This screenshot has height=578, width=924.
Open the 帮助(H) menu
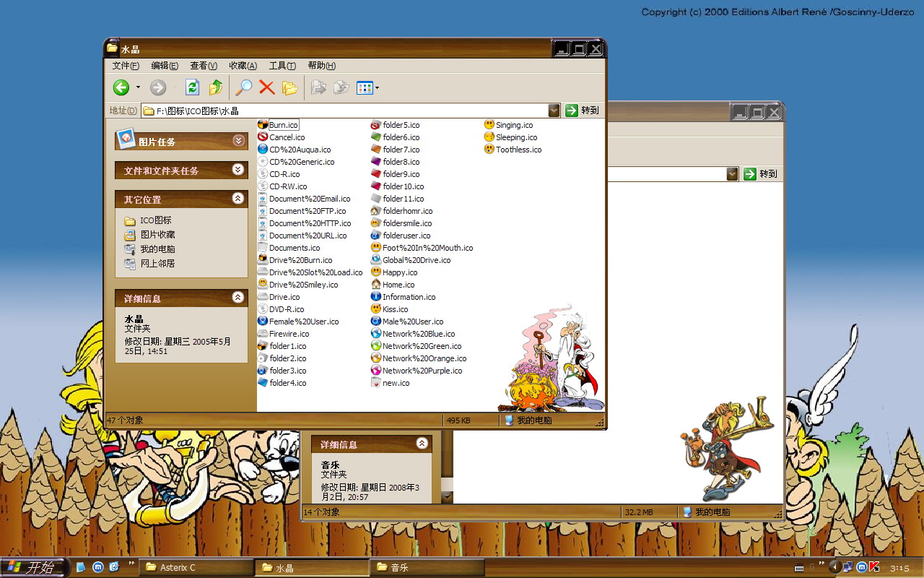click(321, 66)
